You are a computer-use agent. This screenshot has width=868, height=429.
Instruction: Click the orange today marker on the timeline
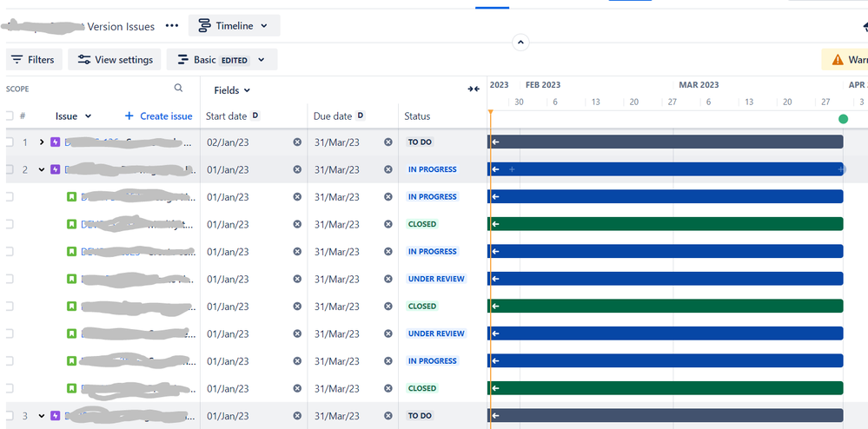pyautogui.click(x=490, y=112)
